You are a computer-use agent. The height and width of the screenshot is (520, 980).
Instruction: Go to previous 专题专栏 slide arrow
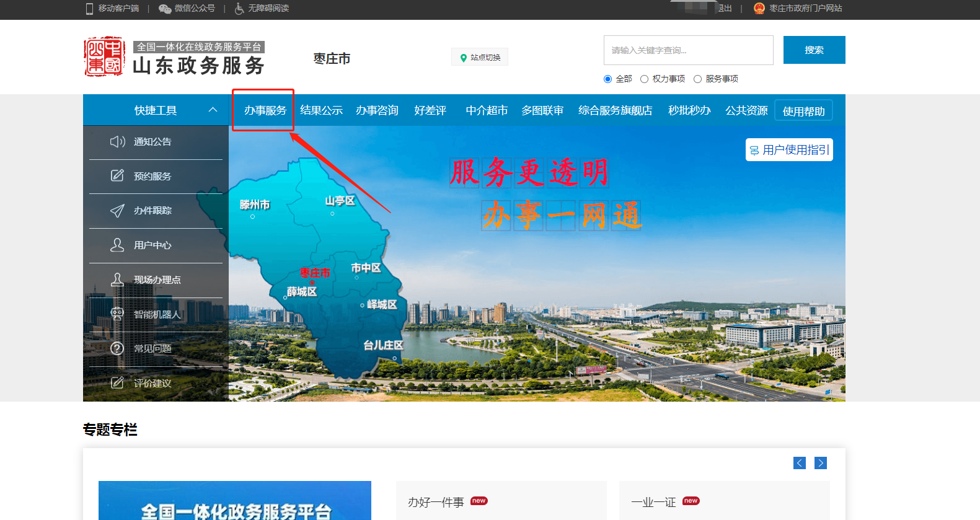(x=800, y=463)
